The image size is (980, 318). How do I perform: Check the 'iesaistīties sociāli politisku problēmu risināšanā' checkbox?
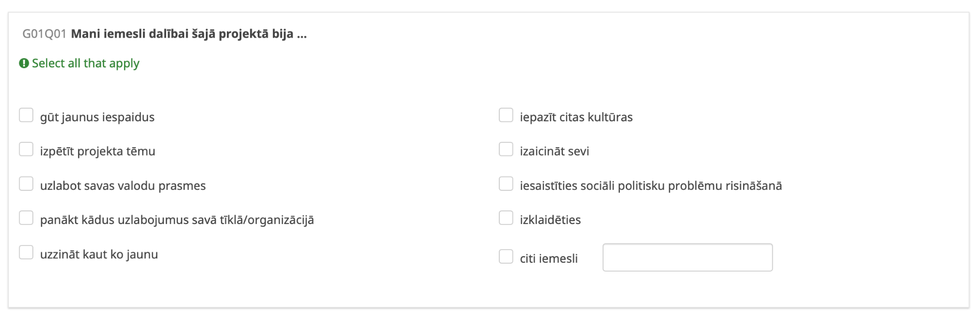506,184
